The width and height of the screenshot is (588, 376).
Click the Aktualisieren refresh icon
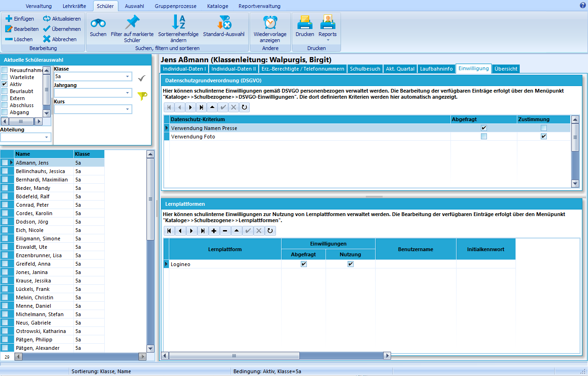point(47,19)
